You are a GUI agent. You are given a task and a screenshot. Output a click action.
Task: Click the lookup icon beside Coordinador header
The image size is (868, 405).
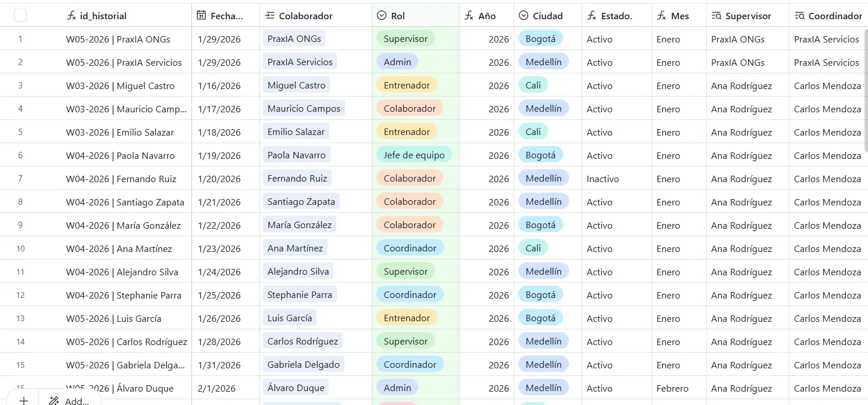pos(799,16)
